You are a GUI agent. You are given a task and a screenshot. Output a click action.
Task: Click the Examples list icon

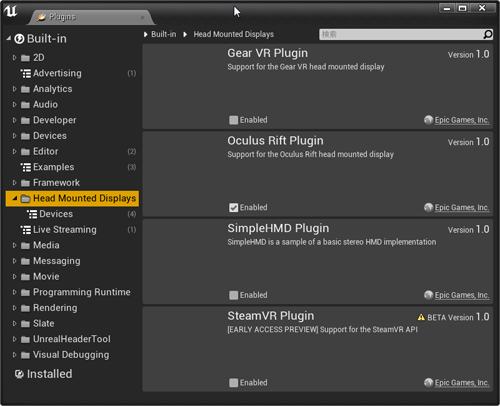pos(26,167)
